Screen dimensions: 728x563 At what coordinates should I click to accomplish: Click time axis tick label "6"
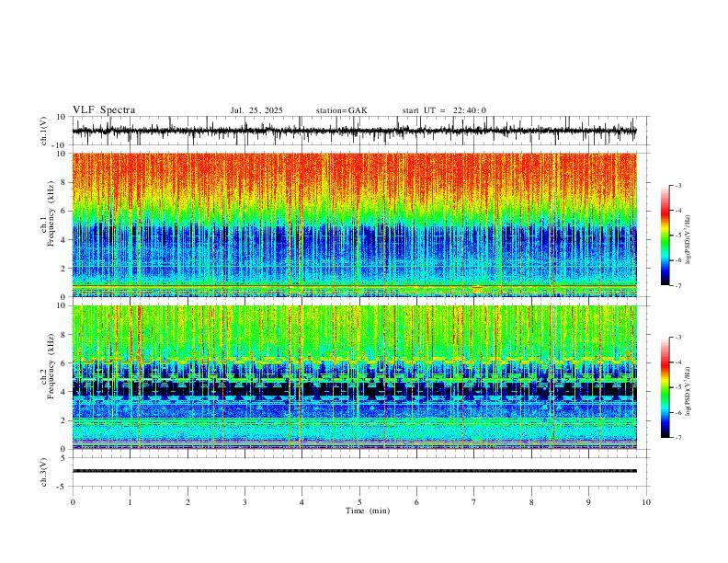416,502
